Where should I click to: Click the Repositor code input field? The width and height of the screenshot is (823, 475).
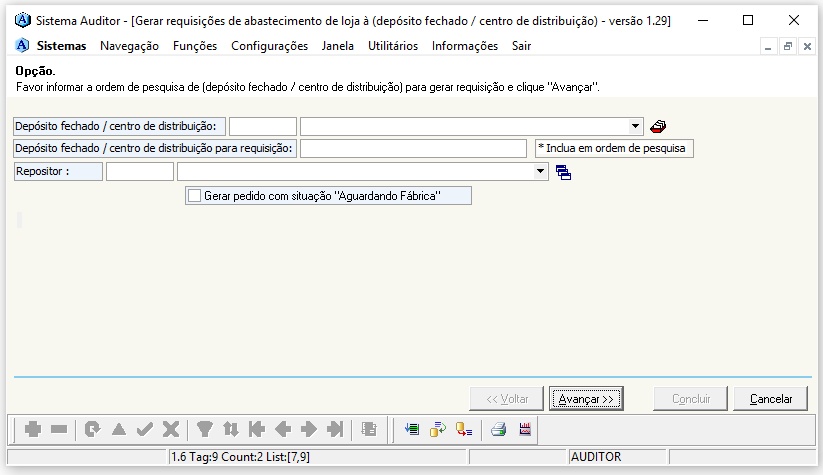(x=140, y=172)
